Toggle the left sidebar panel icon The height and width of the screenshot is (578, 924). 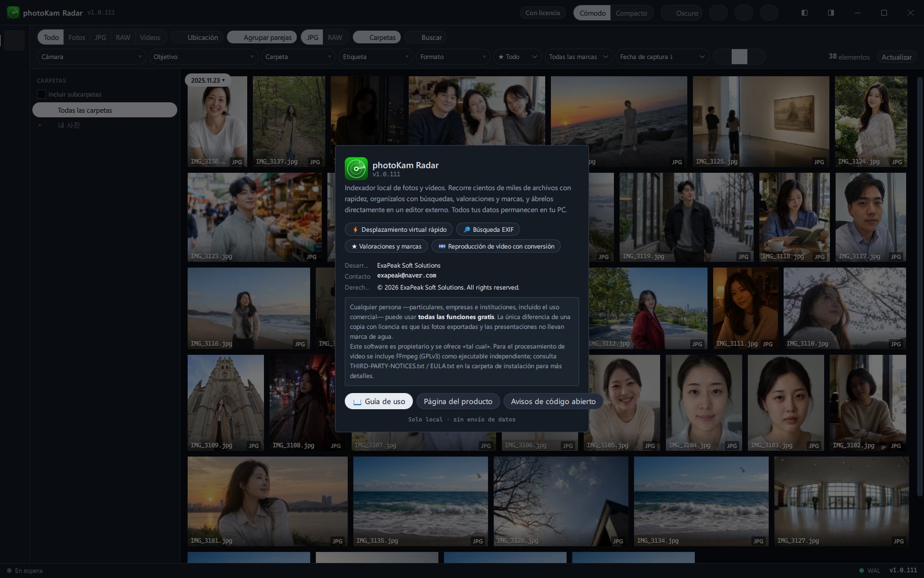804,13
